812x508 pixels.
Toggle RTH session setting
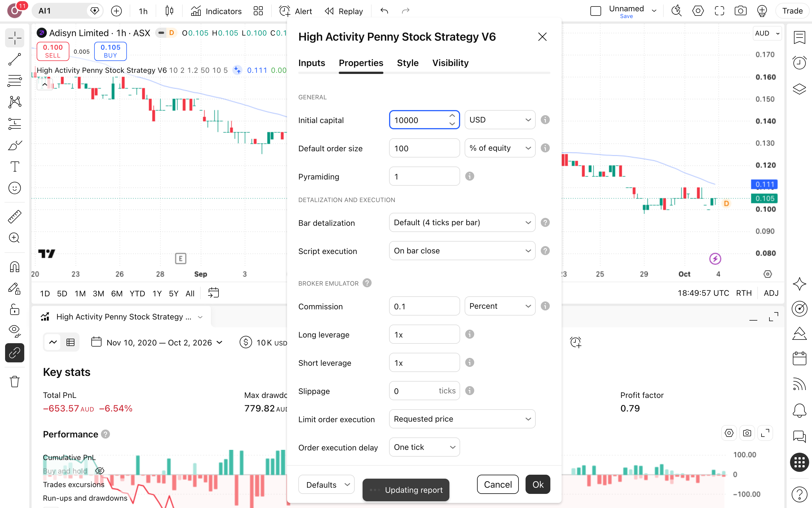pos(744,293)
